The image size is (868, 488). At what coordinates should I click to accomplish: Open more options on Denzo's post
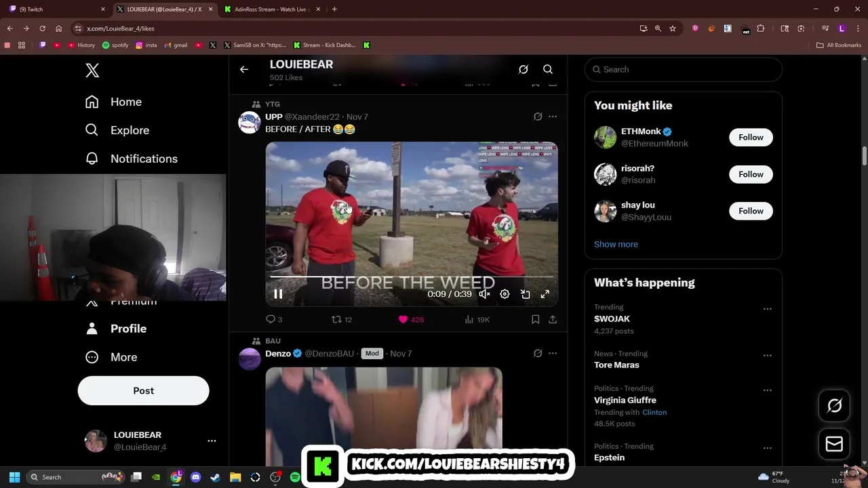coord(553,353)
